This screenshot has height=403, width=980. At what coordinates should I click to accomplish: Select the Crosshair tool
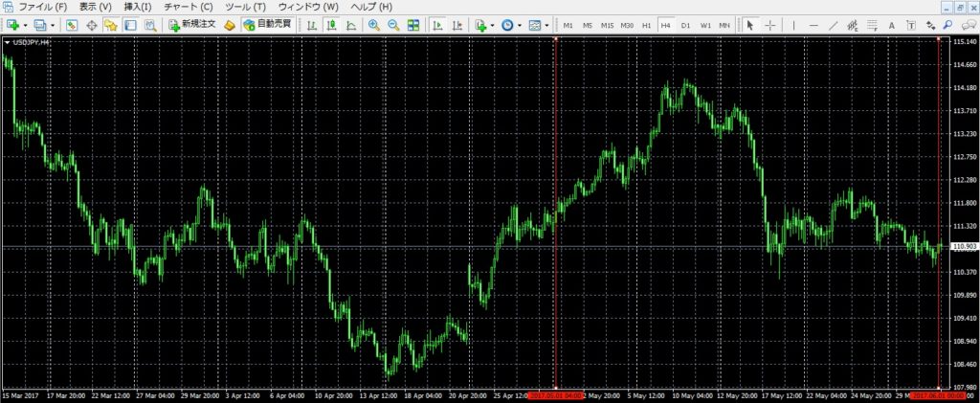click(770, 25)
